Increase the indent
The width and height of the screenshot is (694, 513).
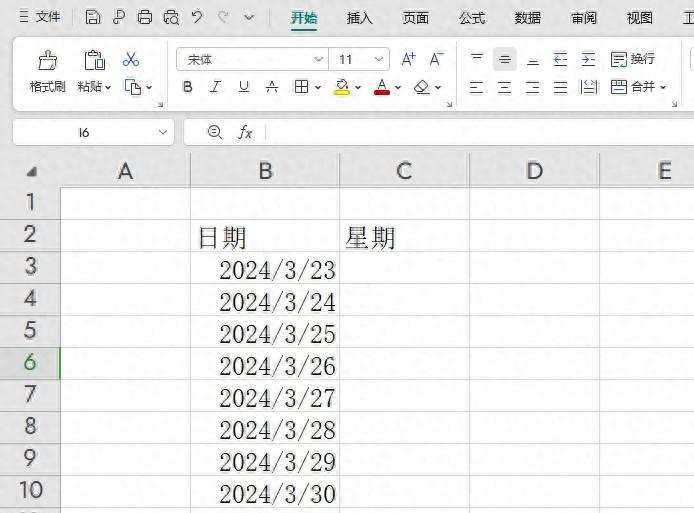[588, 59]
